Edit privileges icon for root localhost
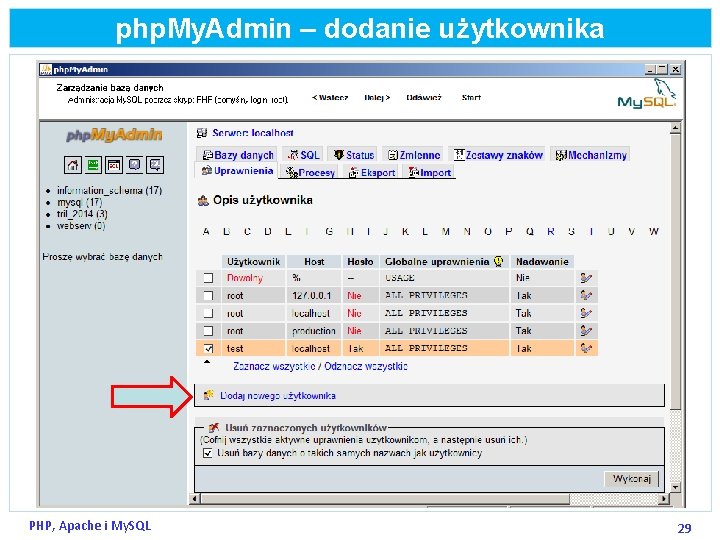720x540 pixels. tap(586, 313)
